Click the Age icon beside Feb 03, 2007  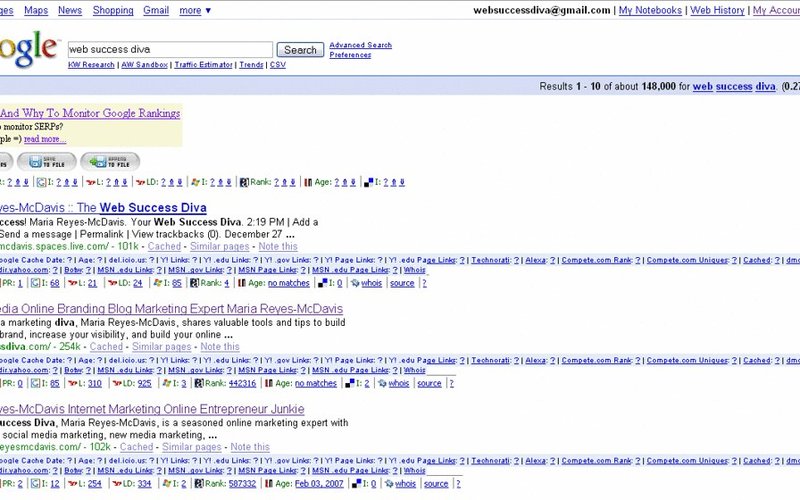tap(269, 484)
